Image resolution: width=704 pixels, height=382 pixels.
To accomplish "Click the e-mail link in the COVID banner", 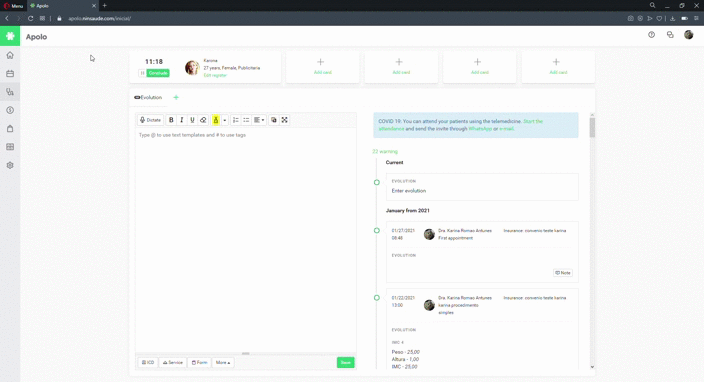I will click(x=506, y=129).
